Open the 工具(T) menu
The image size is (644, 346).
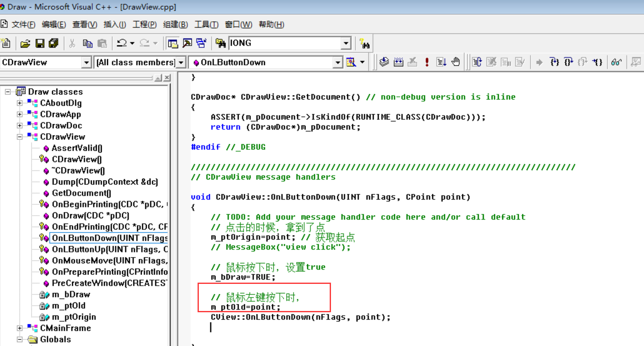coord(206,25)
